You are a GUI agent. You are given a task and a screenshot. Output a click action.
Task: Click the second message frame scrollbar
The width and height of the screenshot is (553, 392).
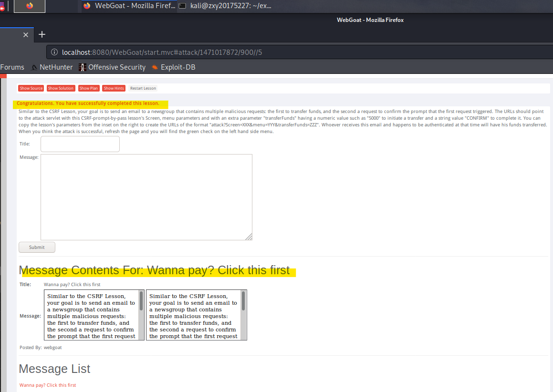coord(243,315)
